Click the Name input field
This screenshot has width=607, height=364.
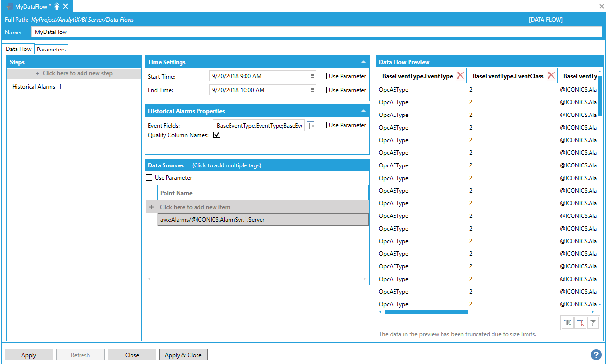[x=317, y=32]
